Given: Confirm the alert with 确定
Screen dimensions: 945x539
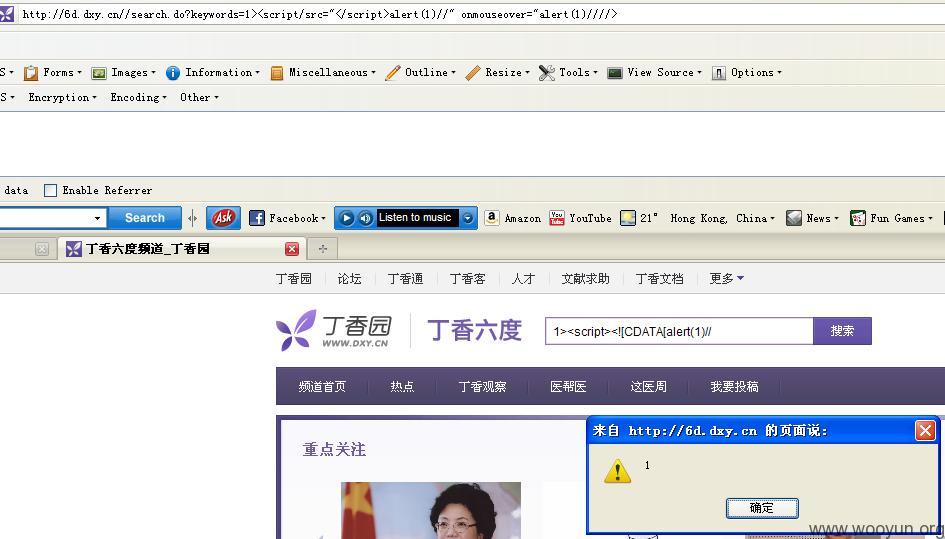Looking at the screenshot, I should (762, 508).
